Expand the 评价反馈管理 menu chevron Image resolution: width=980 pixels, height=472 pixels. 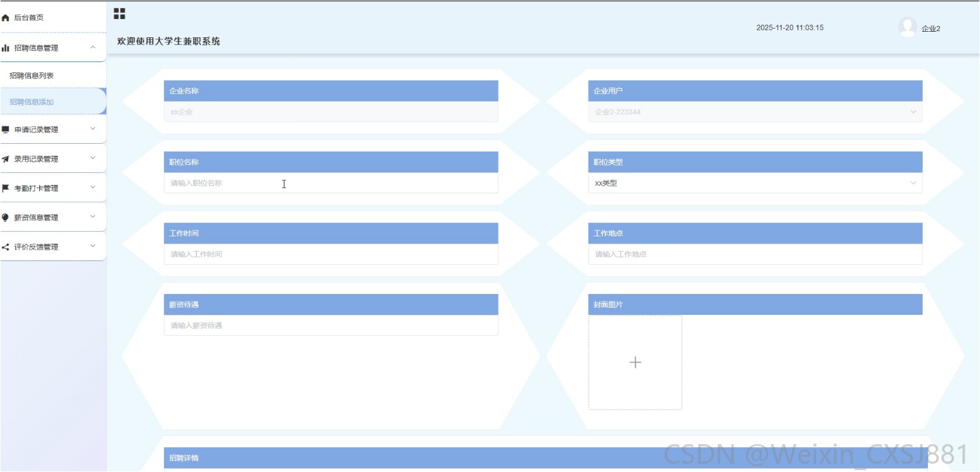click(93, 246)
